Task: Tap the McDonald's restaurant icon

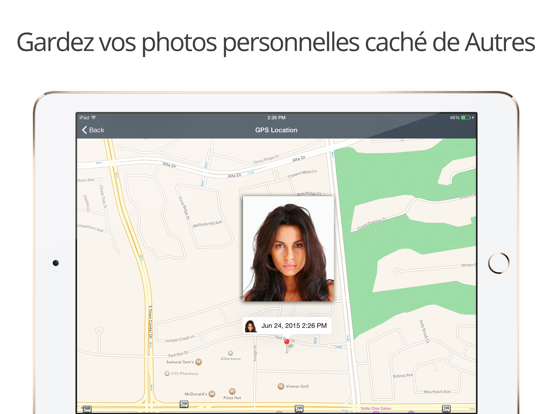Action: point(212,394)
